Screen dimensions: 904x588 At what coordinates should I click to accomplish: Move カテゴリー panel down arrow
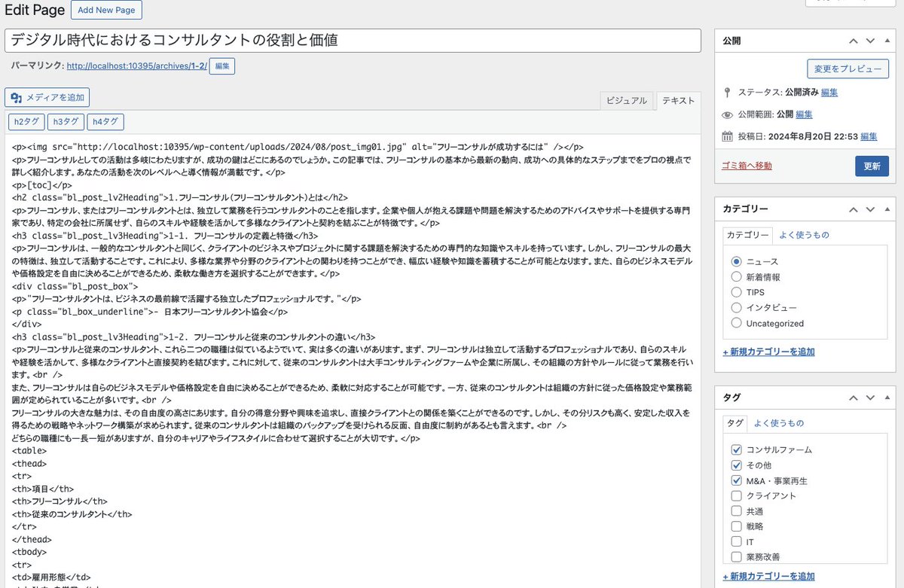click(870, 209)
